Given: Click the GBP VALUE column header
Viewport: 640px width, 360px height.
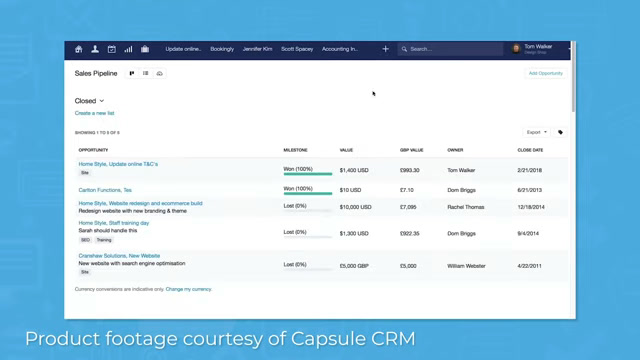Looking at the screenshot, I should point(411,150).
